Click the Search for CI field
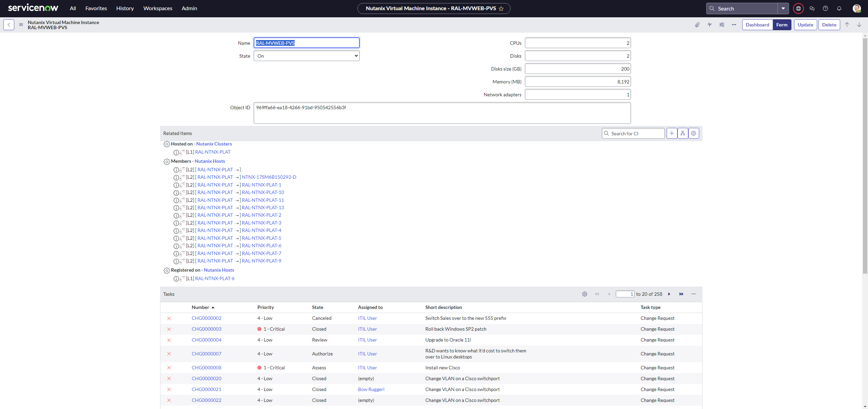 coord(633,133)
